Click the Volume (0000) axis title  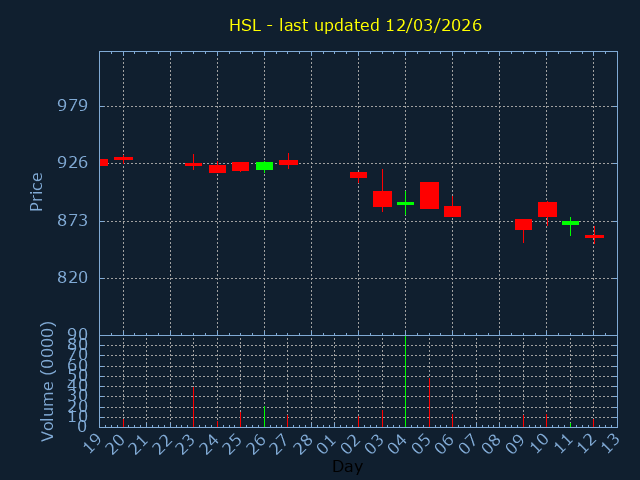47,381
